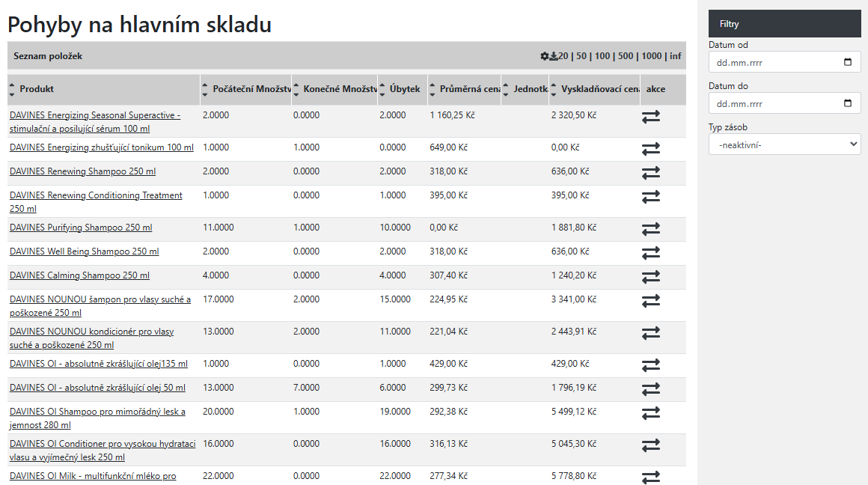Click transfer arrows for DAVINES Purifying Shampoo
The width and height of the screenshot is (868, 485).
pos(650,229)
